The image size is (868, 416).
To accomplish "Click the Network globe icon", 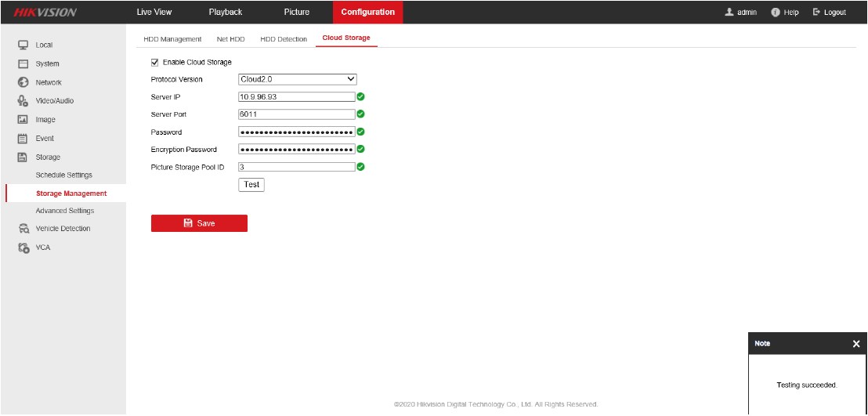I will pos(24,82).
